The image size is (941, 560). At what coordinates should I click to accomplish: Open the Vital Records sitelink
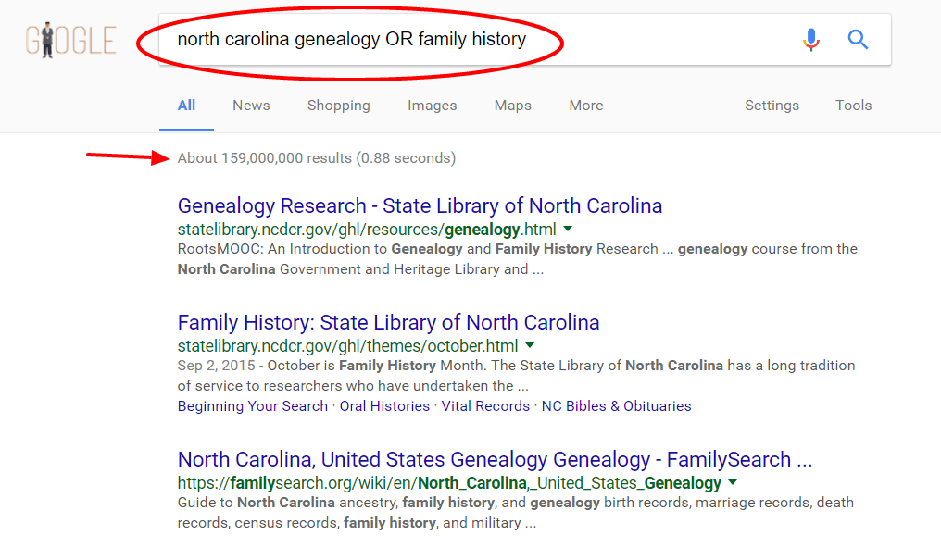pyautogui.click(x=485, y=406)
